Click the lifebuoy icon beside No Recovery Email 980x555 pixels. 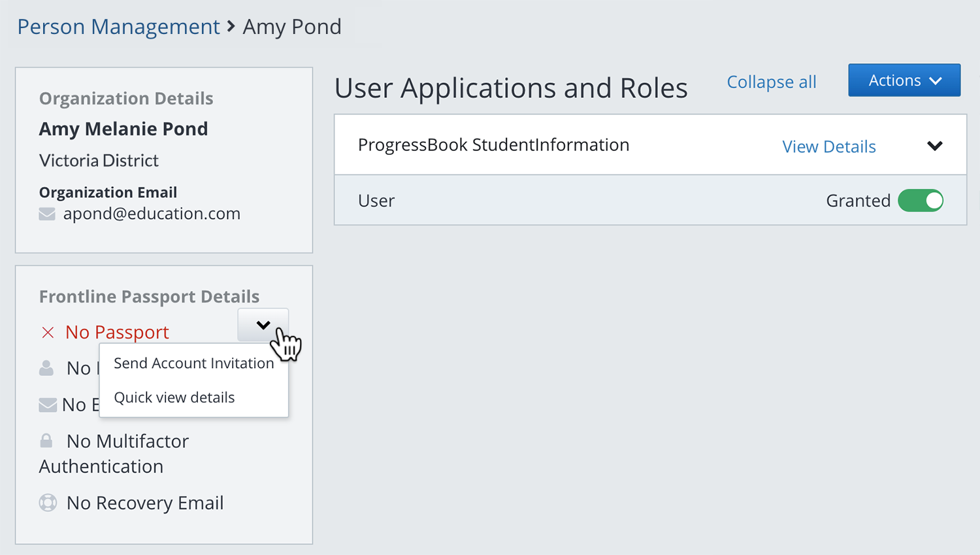(x=48, y=503)
